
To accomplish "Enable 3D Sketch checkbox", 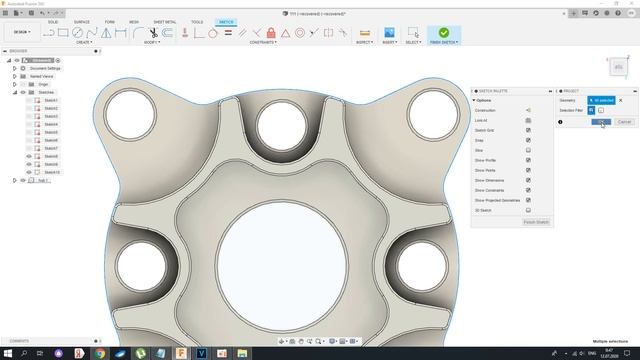I will click(x=528, y=210).
